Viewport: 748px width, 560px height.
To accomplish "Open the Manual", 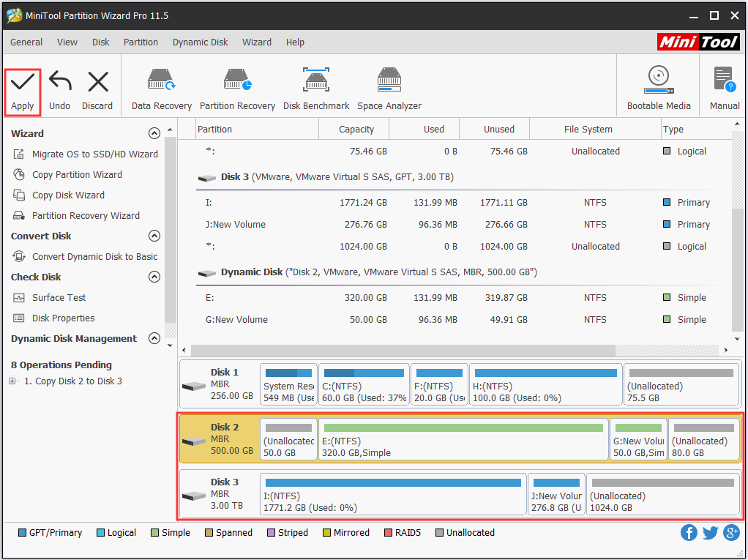I will click(x=724, y=89).
